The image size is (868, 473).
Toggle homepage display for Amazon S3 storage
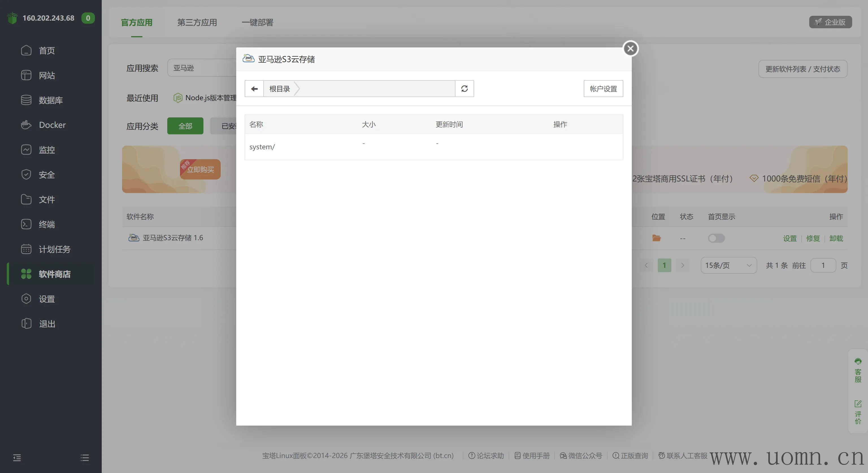coord(716,238)
